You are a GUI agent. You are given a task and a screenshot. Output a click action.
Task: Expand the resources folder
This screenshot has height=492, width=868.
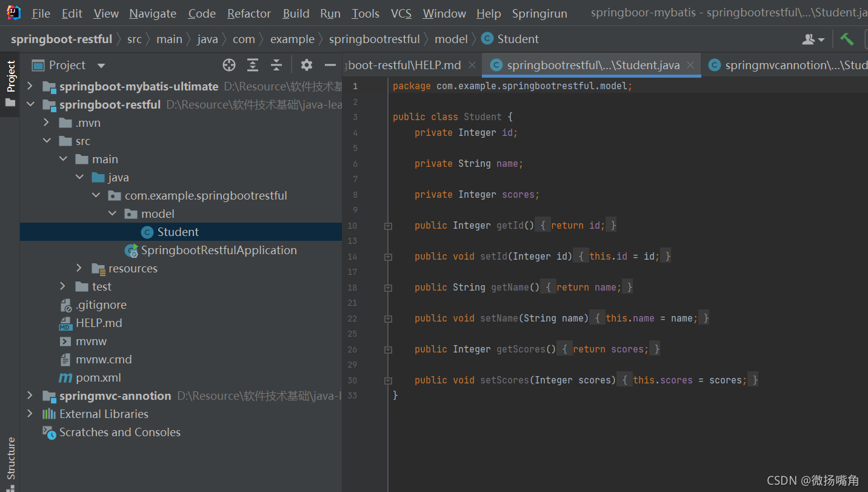click(79, 268)
